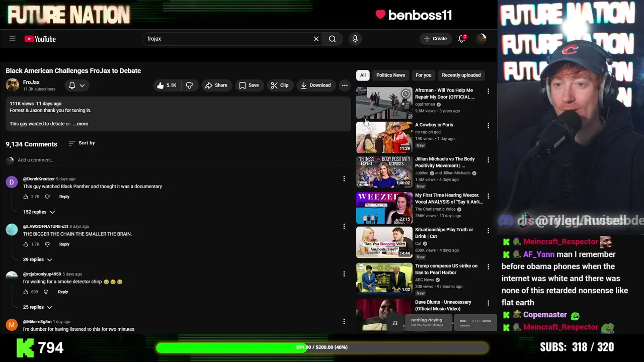Reply to LAWSOFNATURE comment
Screen dimensions: 644x362
click(64, 244)
